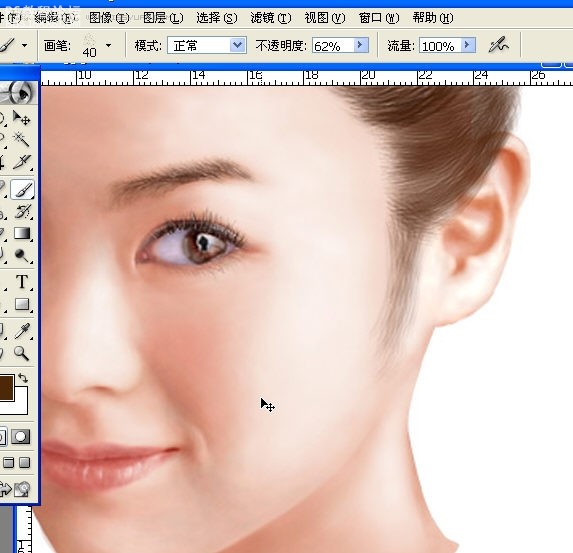This screenshot has height=553, width=573.
Task: Open the 滤镜(T) menu
Action: pos(271,18)
